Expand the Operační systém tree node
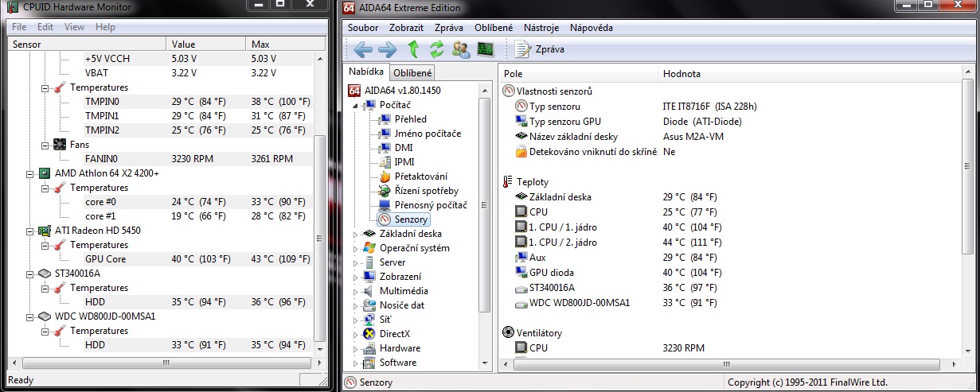Viewport: 980px width, 392px height. 356,248
